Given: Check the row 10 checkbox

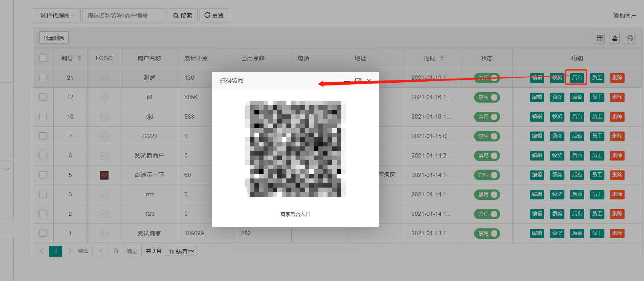Looking at the screenshot, I should [43, 117].
